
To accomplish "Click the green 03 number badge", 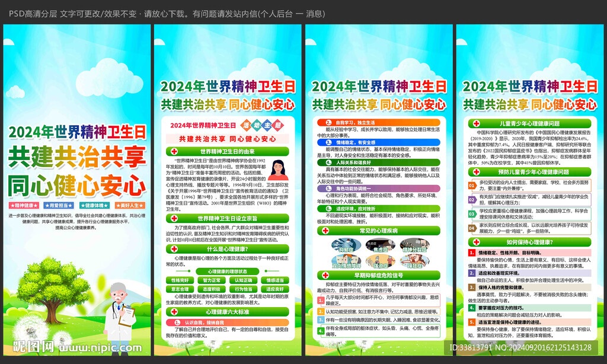I will pyautogui.click(x=472, y=214).
